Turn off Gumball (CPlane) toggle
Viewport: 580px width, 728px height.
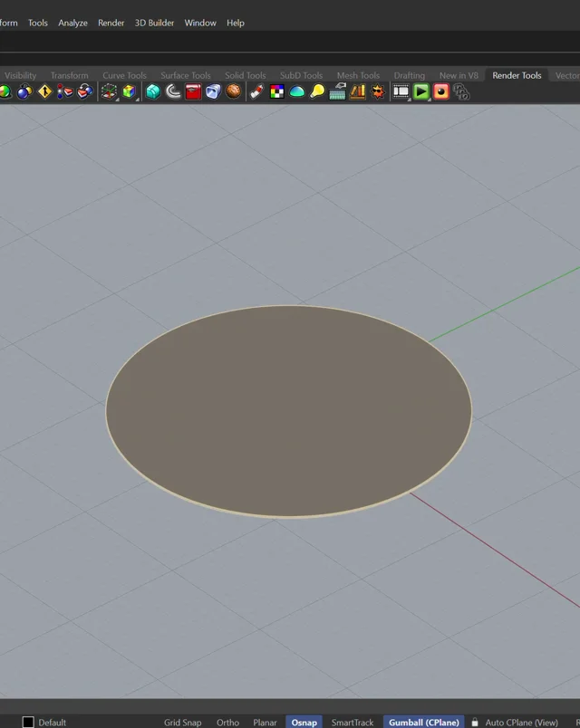pyautogui.click(x=424, y=722)
